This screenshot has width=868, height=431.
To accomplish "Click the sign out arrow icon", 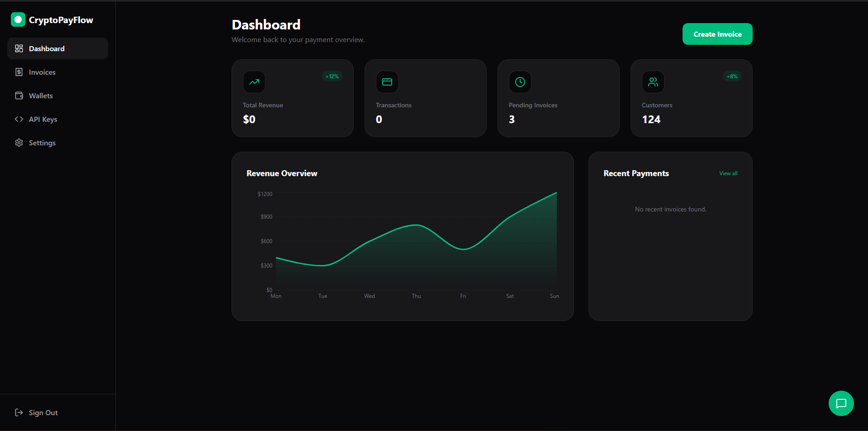I will pyautogui.click(x=19, y=412).
